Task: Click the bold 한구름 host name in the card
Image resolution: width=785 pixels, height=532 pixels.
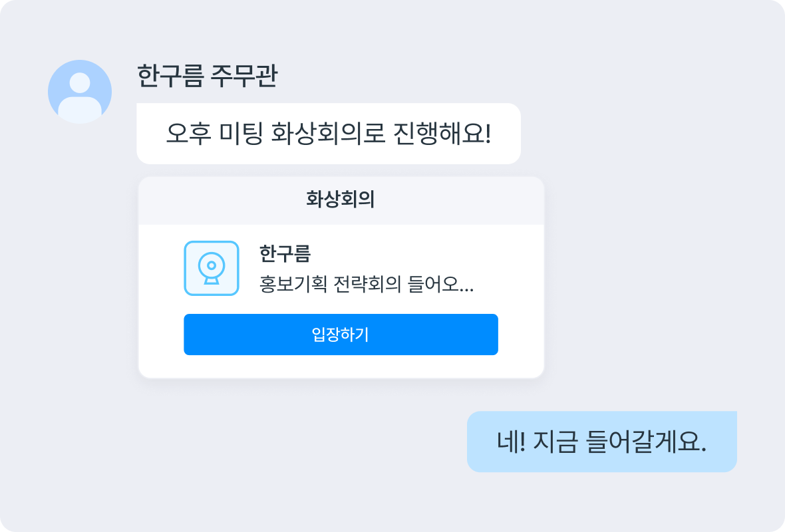Action: 285,253
